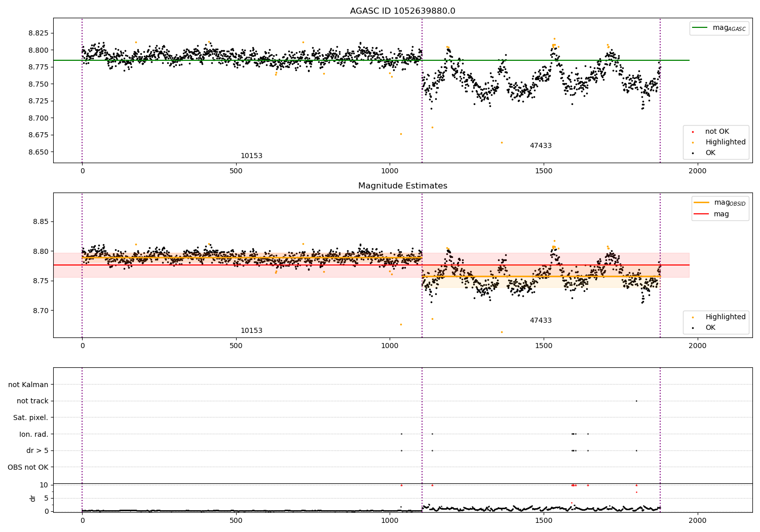Screen dimensions: 760x532
Task: Select the "not OK" legend entry
Action: click(717, 132)
